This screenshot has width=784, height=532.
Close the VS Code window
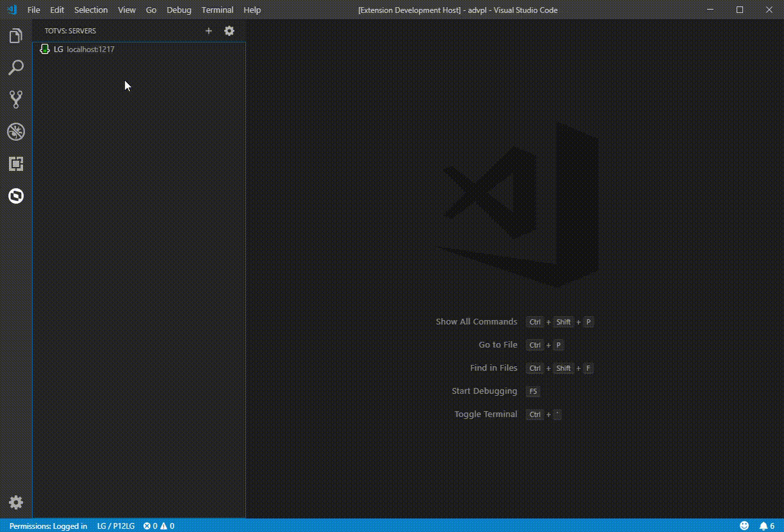coord(769,10)
